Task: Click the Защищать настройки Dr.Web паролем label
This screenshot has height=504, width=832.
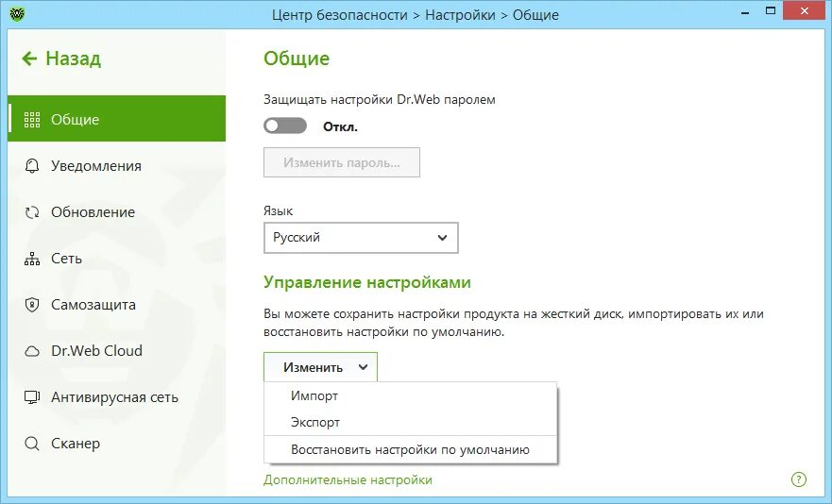Action: pos(380,100)
